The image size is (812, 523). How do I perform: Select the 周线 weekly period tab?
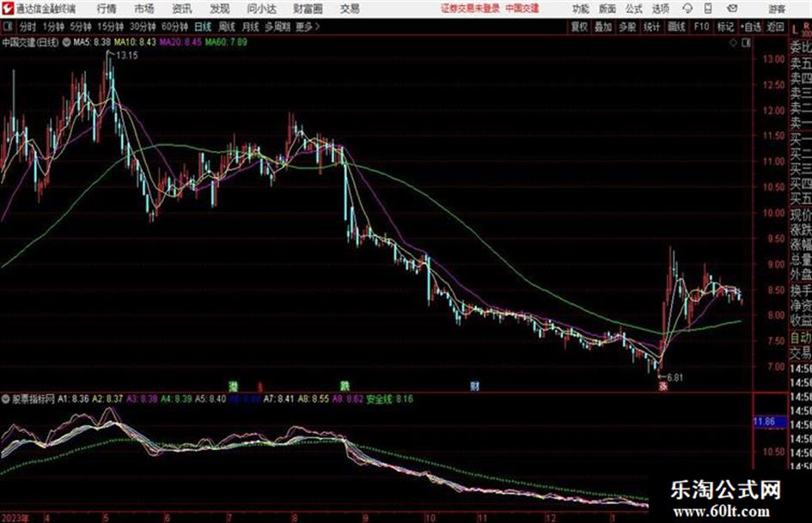tap(227, 27)
